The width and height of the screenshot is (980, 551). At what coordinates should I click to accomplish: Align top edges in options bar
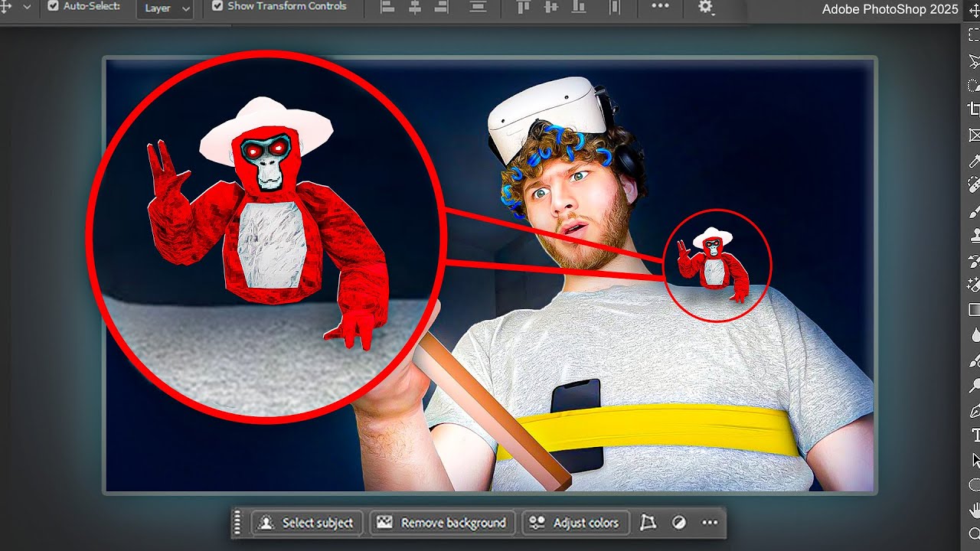pos(524,7)
